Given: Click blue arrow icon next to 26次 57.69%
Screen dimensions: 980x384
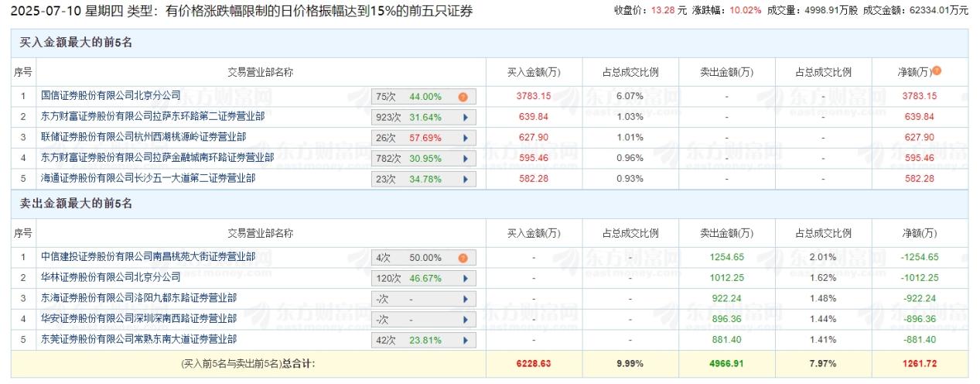Looking at the screenshot, I should click(465, 138).
